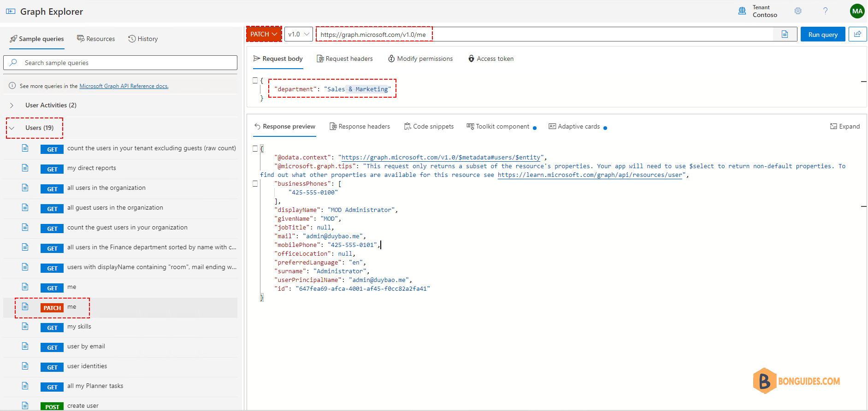Screen dimensions: 868x411
Task: Open docs icon for 'all my Planner tasks'
Action: click(x=25, y=386)
